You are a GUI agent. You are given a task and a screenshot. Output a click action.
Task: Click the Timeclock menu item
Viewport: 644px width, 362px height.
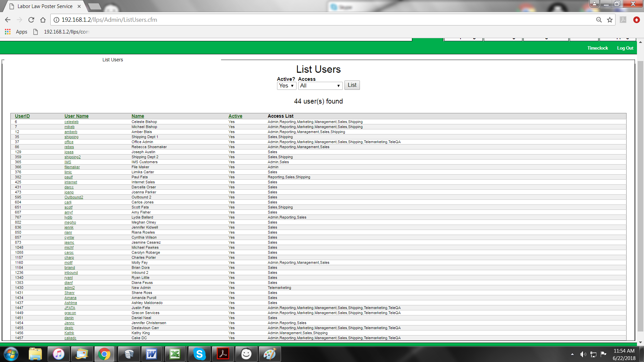point(597,48)
